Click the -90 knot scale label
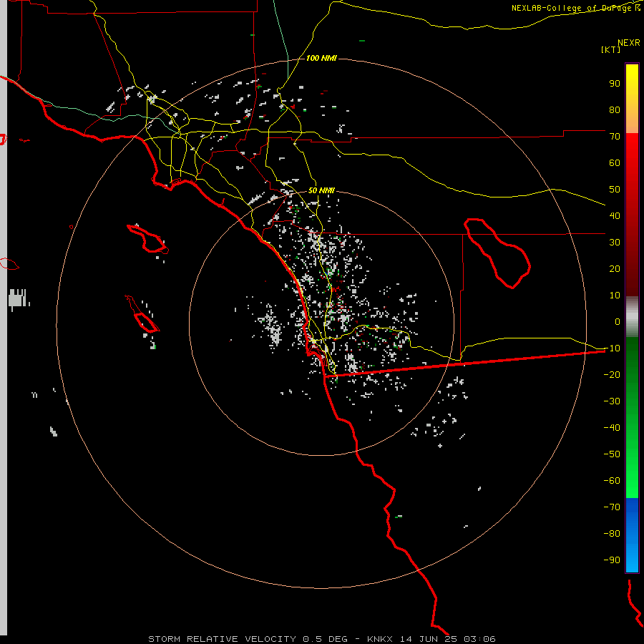The width and height of the screenshot is (644, 644). click(x=612, y=560)
